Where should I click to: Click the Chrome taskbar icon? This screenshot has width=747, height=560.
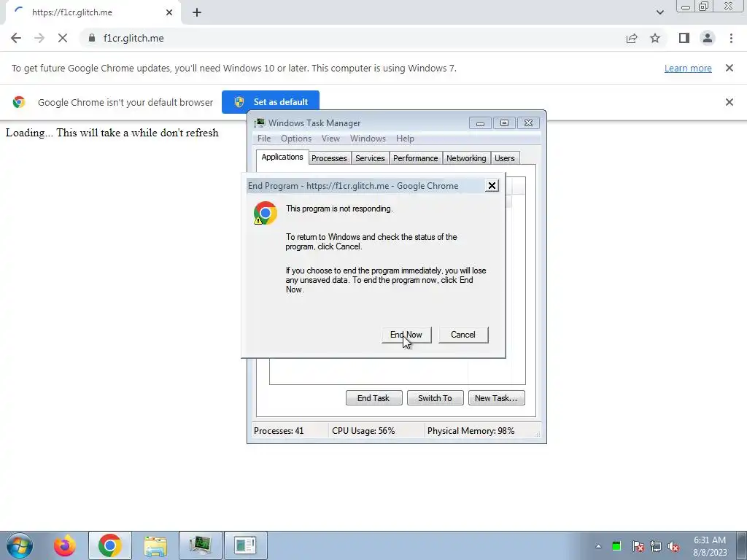click(x=110, y=545)
